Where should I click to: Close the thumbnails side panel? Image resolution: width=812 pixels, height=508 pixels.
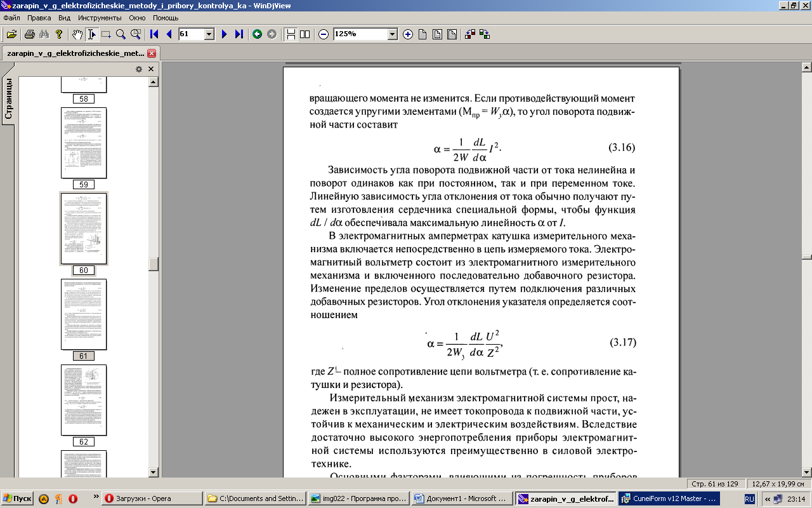[x=151, y=69]
